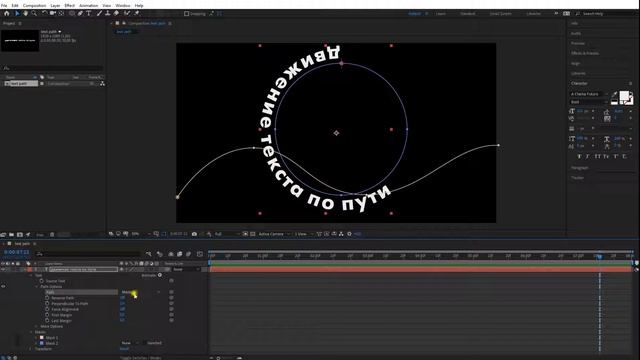This screenshot has height=360, width=640.
Task: Select the Horizontal Type tool
Action: tap(89, 13)
